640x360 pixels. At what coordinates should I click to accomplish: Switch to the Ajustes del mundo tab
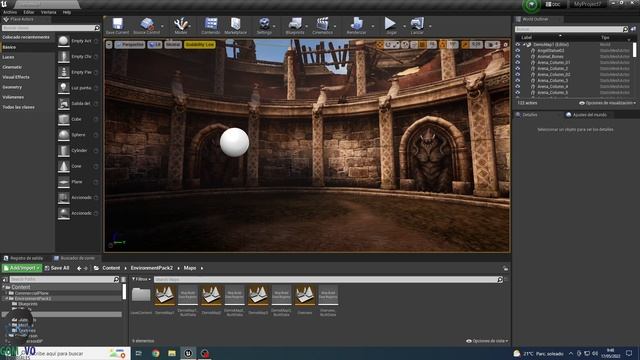(586, 115)
